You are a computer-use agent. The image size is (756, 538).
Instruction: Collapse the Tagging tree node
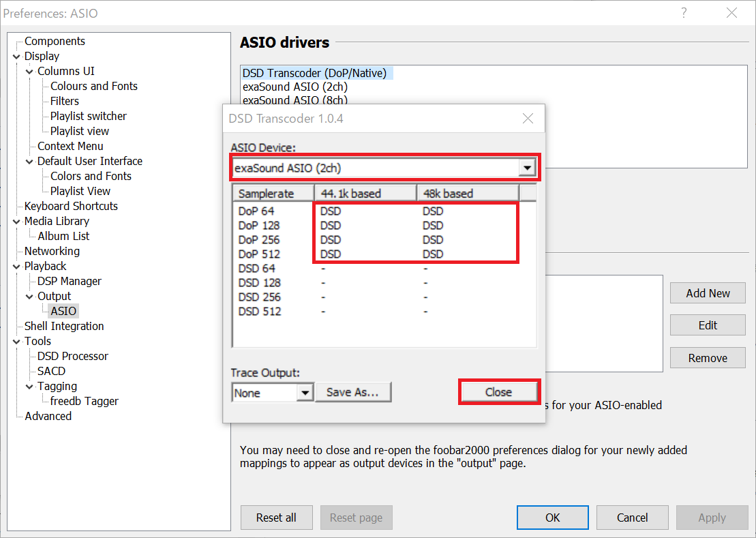pos(29,387)
